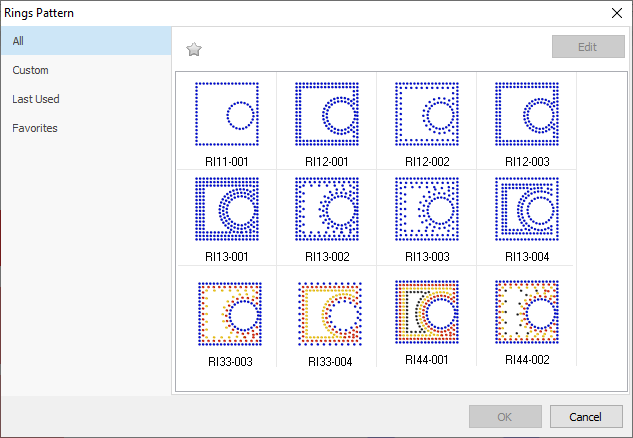Select pattern RI44-002

point(527,312)
